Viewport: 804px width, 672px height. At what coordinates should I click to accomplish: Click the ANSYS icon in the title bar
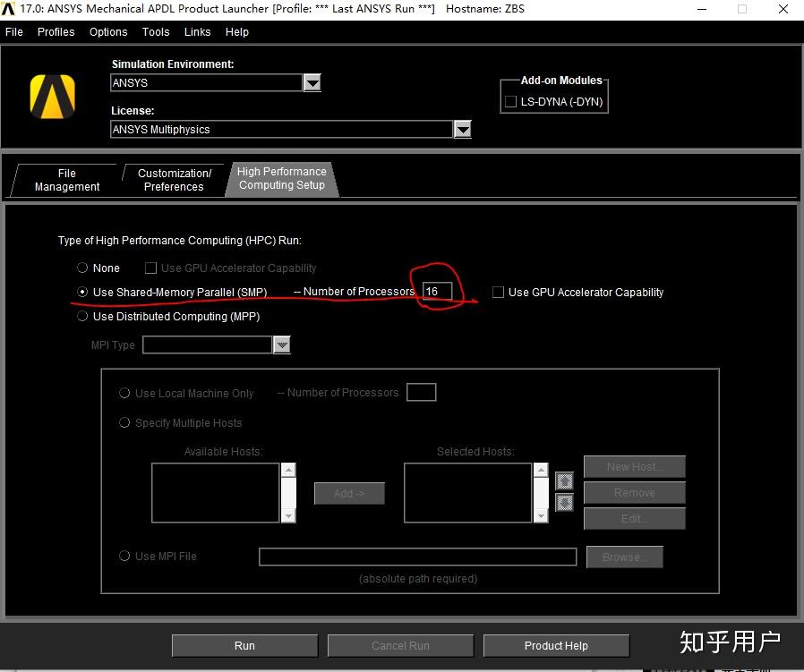click(x=8, y=9)
